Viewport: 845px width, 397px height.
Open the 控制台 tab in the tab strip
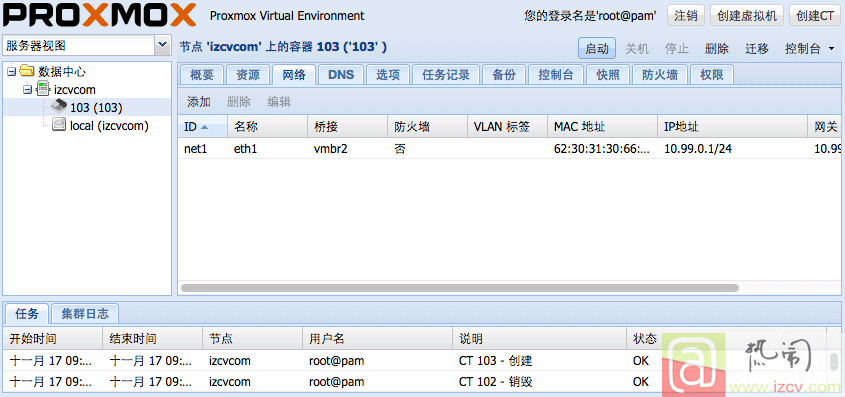point(556,75)
